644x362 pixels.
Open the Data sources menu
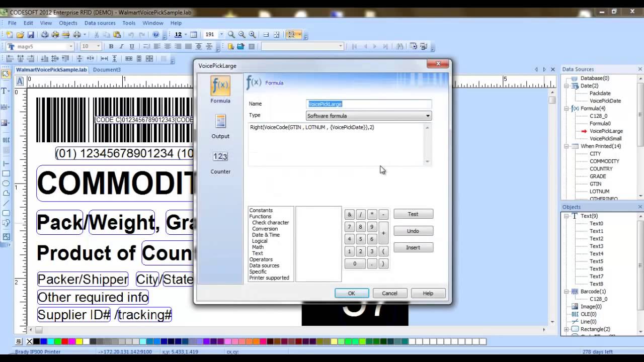[x=100, y=23]
